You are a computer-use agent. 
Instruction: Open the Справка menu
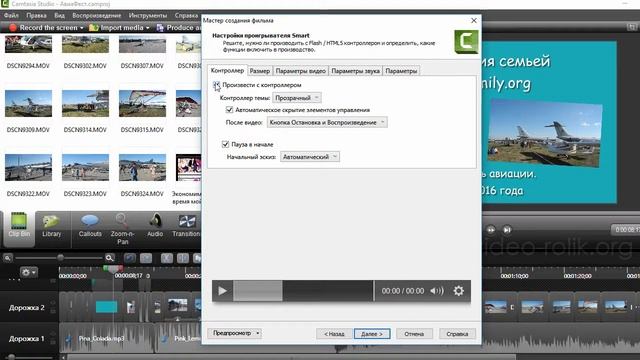click(186, 16)
